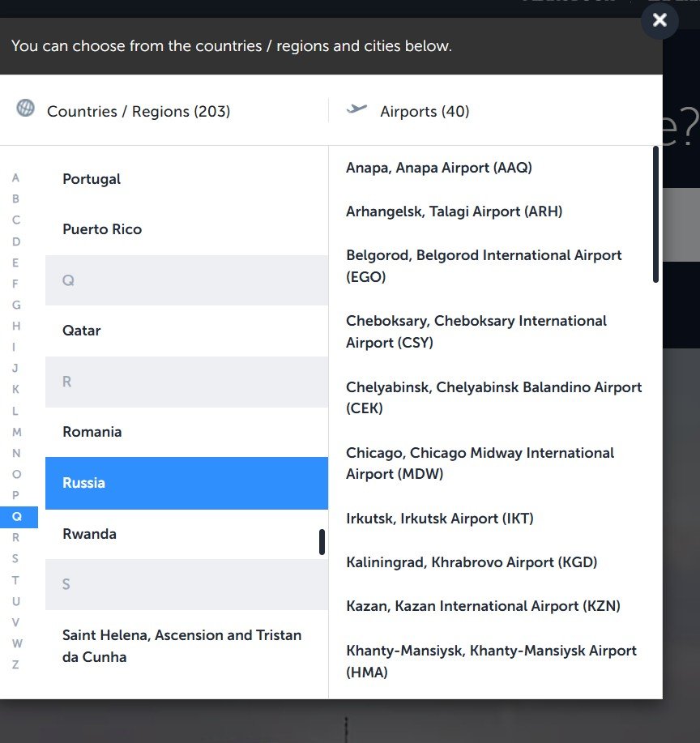This screenshot has height=743, width=700.
Task: Click the airports list scrollbar thumb
Action: (x=655, y=215)
